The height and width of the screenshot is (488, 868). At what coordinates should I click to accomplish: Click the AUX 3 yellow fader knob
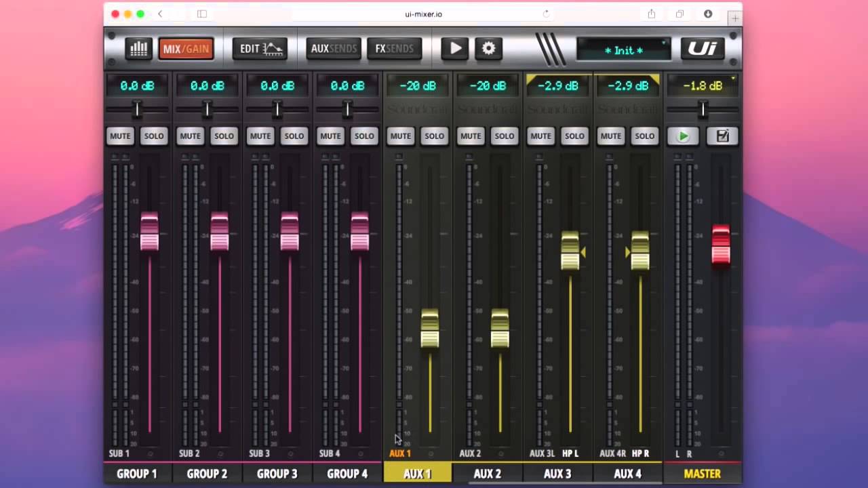point(570,251)
